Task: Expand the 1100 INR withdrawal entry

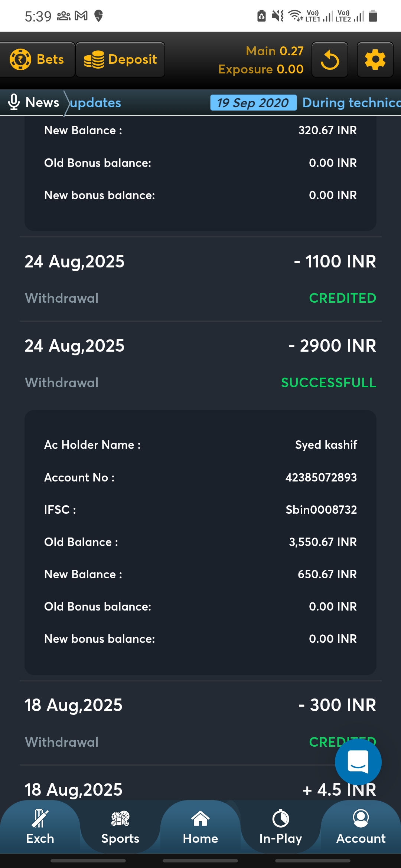Action: tap(200, 279)
